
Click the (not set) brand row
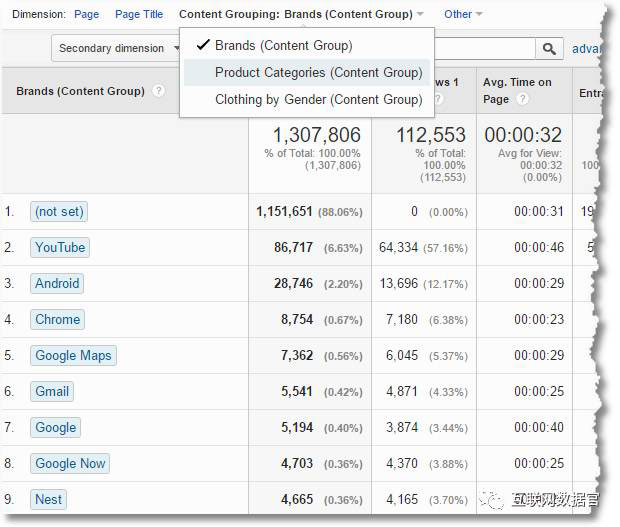click(59, 211)
